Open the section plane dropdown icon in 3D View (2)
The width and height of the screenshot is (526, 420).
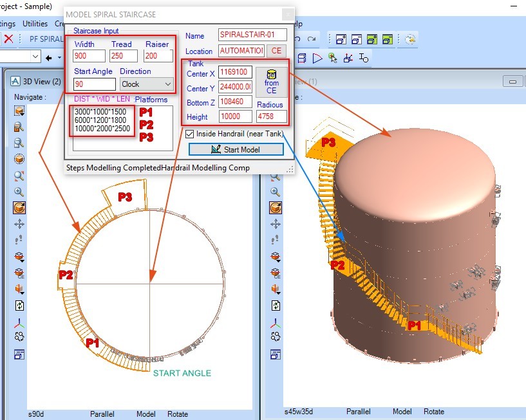pos(19,288)
